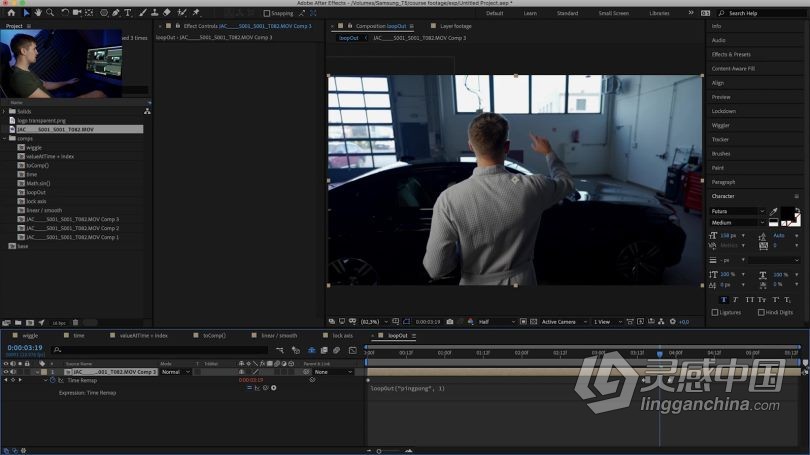Toggle the region of interest button
Viewport: 810px width, 455px height.
coord(523,321)
